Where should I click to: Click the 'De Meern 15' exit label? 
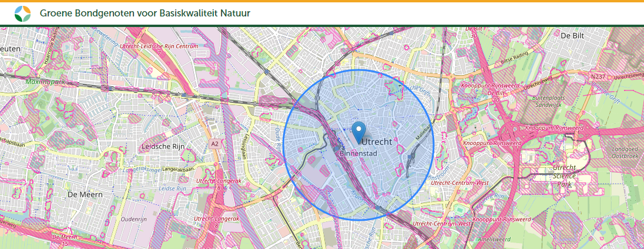pyautogui.click(x=65, y=241)
